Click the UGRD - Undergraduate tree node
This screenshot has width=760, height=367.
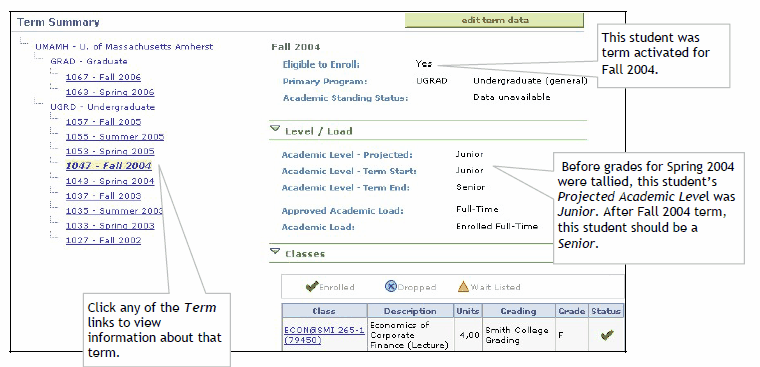[102, 107]
